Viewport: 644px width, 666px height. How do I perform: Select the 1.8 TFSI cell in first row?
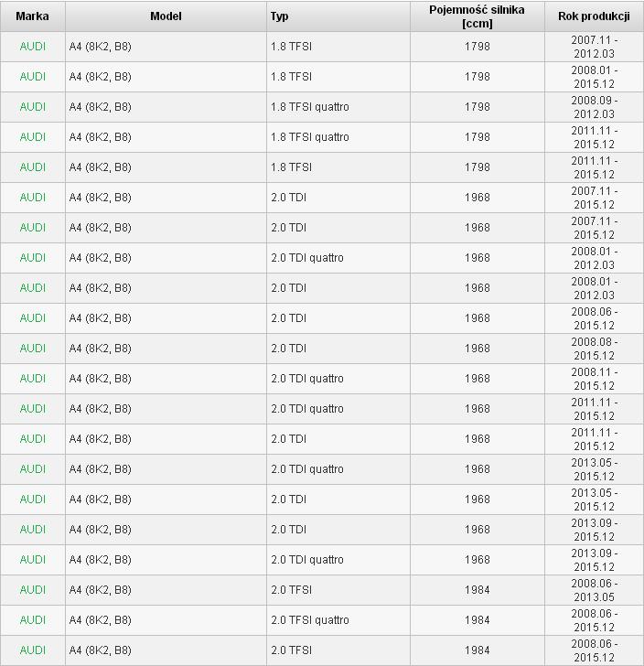click(x=338, y=47)
